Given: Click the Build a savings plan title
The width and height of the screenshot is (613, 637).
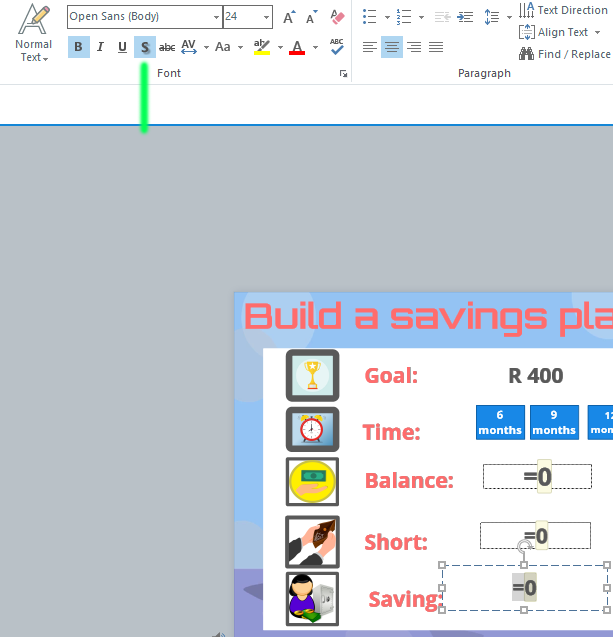Looking at the screenshot, I should pyautogui.click(x=428, y=317).
